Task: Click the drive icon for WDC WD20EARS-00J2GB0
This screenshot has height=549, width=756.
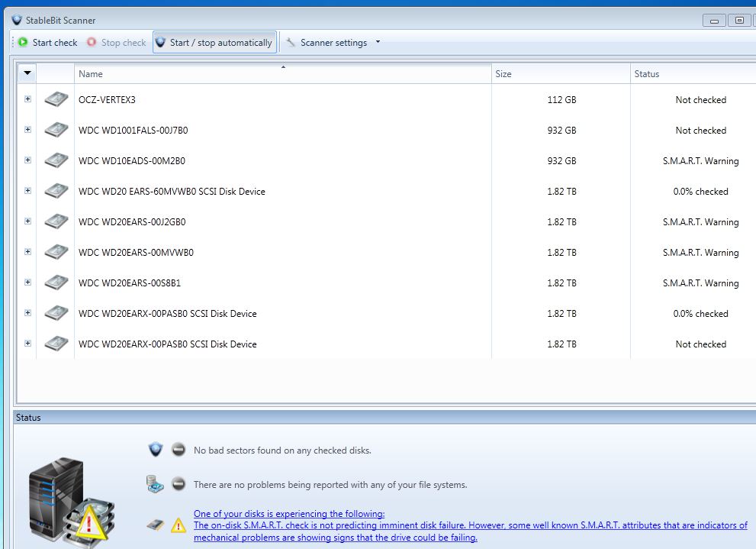Action: [x=56, y=222]
